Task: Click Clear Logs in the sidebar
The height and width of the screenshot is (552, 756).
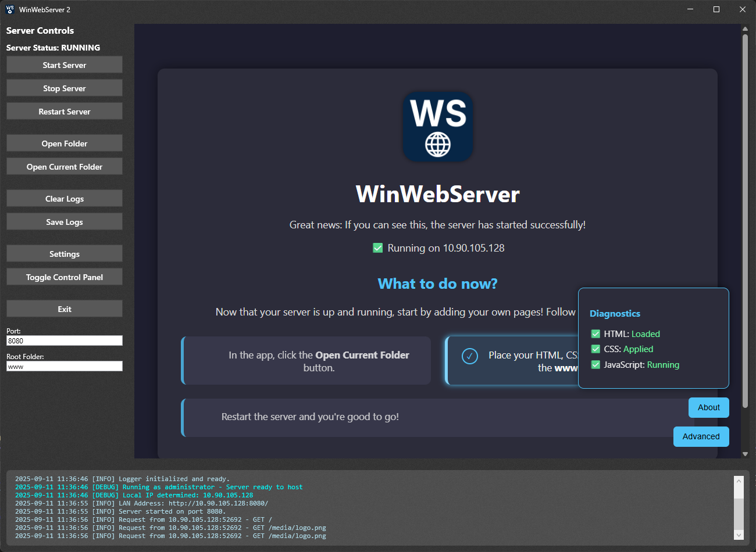Action: pos(64,198)
